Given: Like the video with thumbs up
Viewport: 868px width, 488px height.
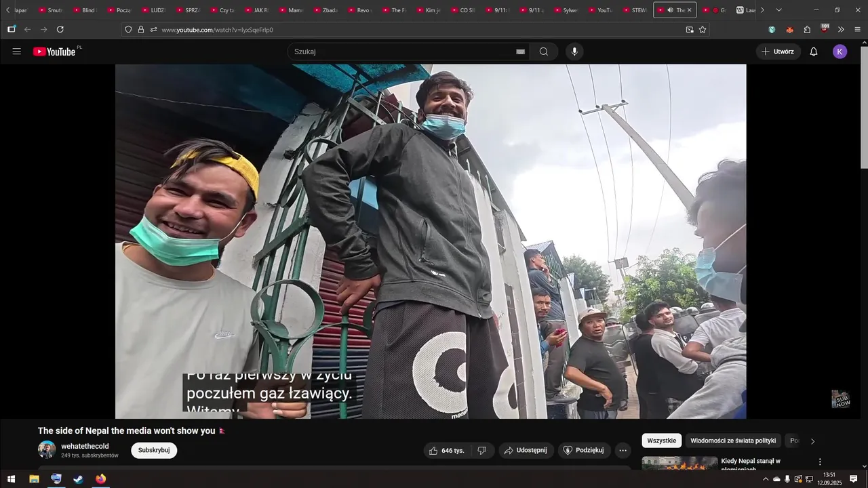Looking at the screenshot, I should 446,451.
